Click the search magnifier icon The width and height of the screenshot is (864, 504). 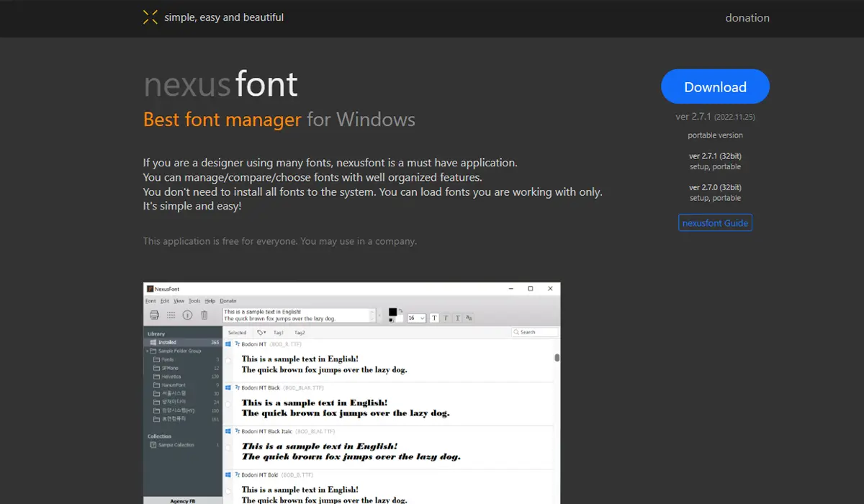(516, 332)
